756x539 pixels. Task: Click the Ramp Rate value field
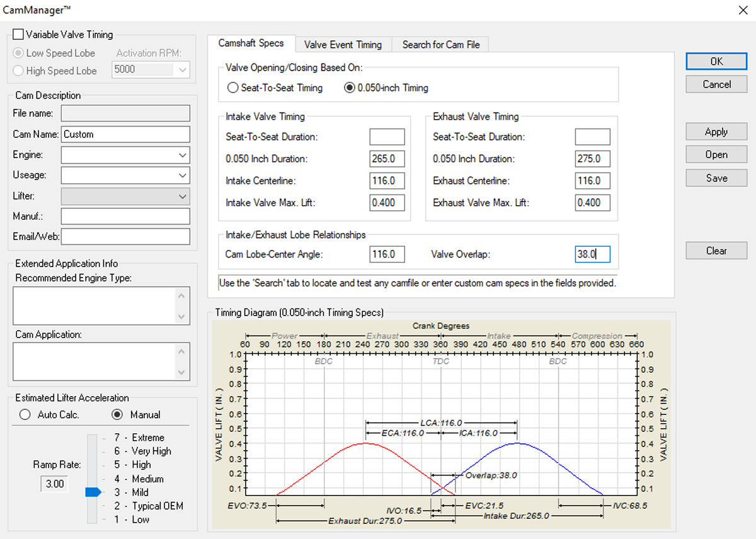[55, 484]
